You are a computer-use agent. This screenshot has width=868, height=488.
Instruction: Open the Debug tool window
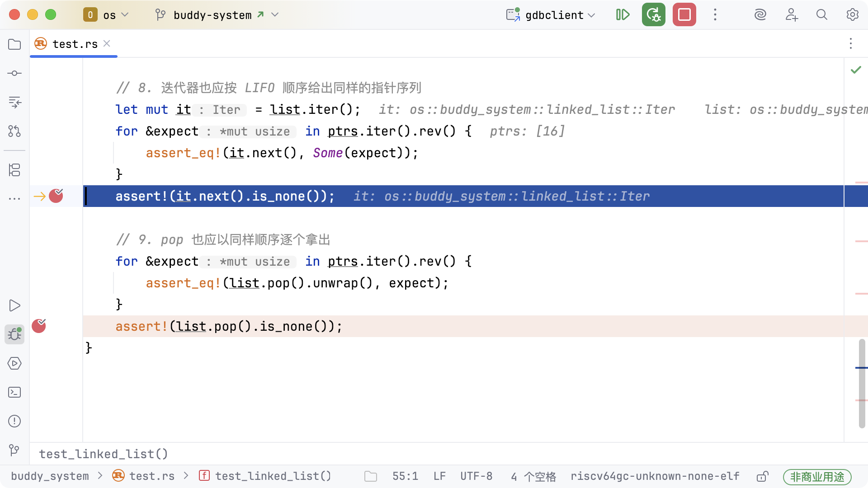click(x=14, y=334)
